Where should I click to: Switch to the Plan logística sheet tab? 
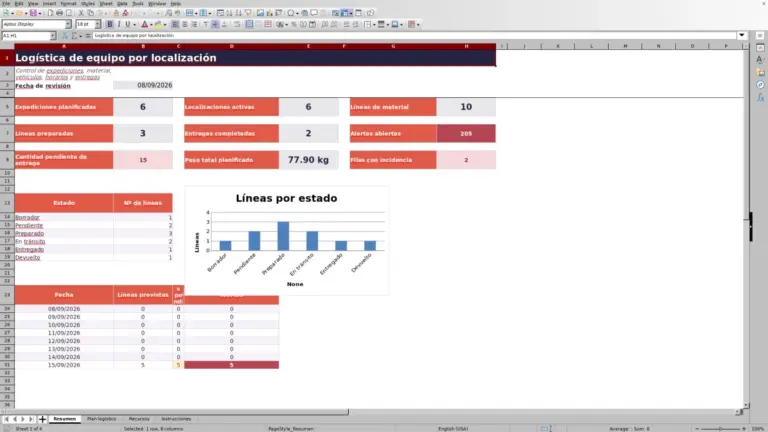[101, 419]
